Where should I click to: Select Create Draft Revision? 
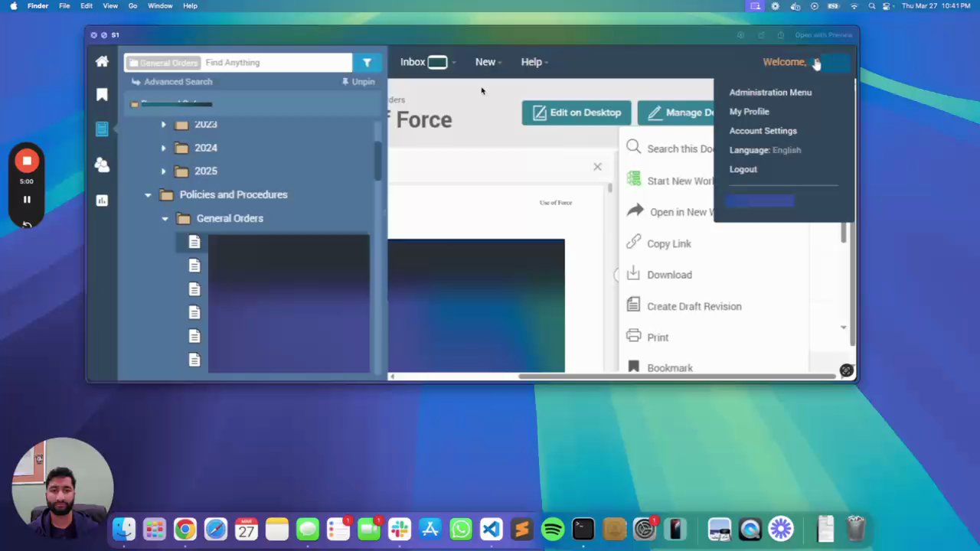pos(684,306)
